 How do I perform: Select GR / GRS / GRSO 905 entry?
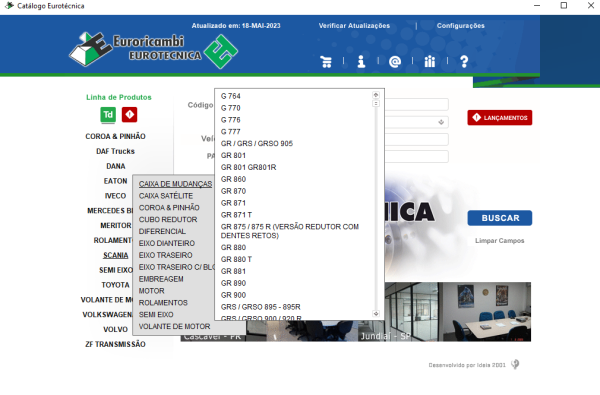[256, 143]
